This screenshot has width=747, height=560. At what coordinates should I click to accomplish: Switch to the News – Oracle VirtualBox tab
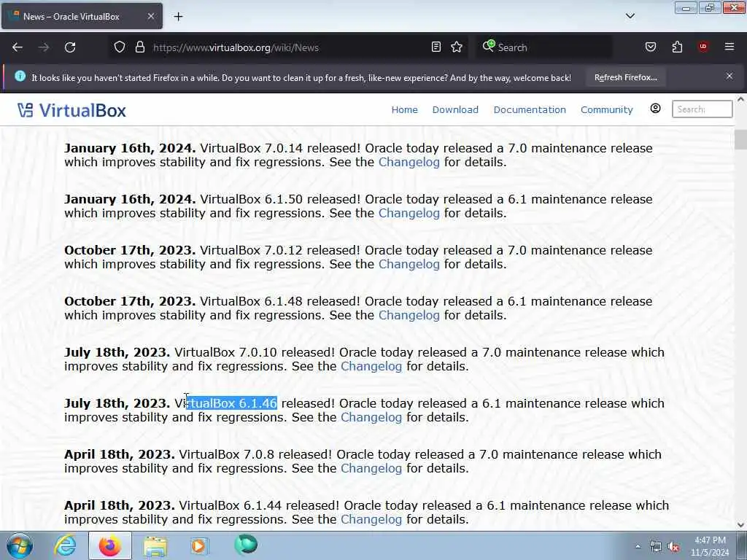point(82,16)
